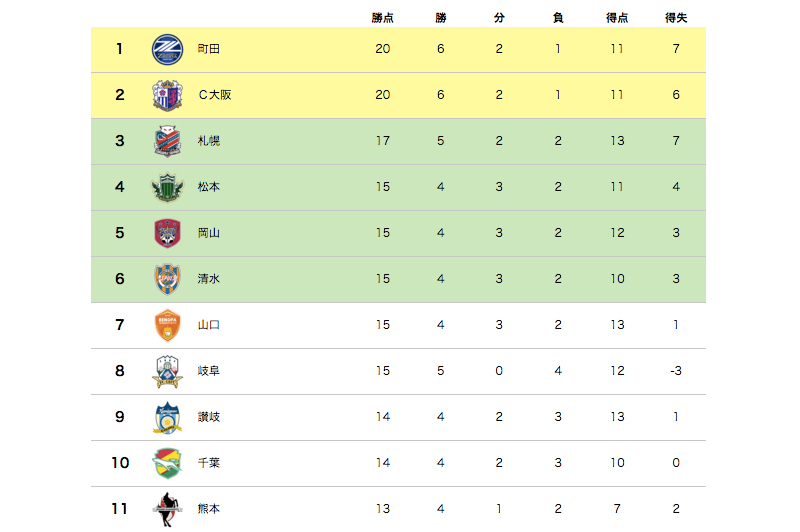Screen dimensions: 800x532
Task: Click the Ｃ大阪 team name
Action: (214, 95)
